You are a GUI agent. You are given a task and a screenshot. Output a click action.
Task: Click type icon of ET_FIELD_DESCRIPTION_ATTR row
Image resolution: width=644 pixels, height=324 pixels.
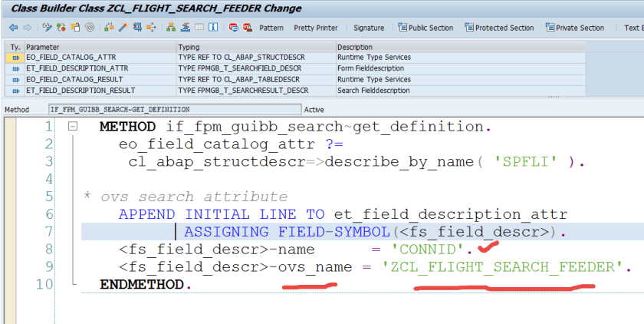pyautogui.click(x=15, y=68)
